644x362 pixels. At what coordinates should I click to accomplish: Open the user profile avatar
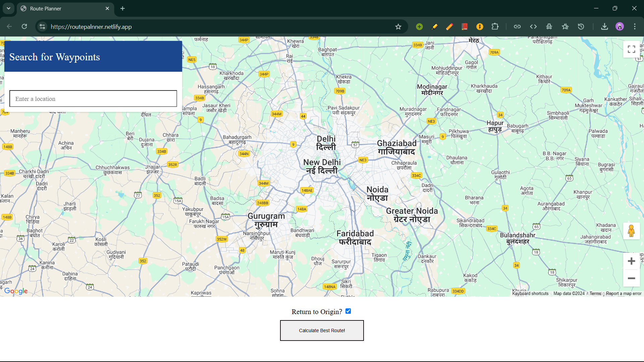coord(620,26)
